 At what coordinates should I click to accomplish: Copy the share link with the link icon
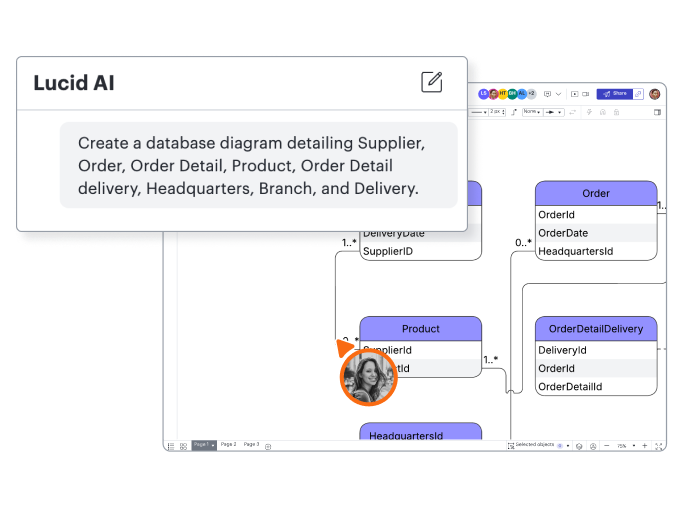pyautogui.click(x=638, y=94)
